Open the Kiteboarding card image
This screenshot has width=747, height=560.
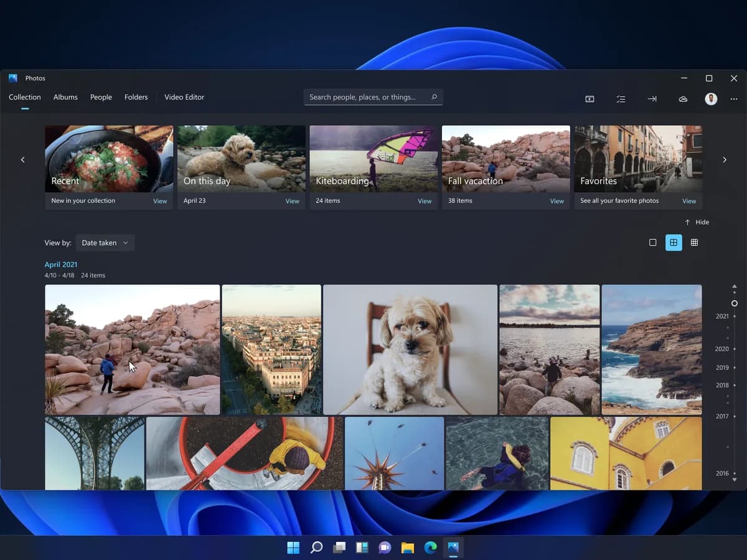pyautogui.click(x=374, y=159)
